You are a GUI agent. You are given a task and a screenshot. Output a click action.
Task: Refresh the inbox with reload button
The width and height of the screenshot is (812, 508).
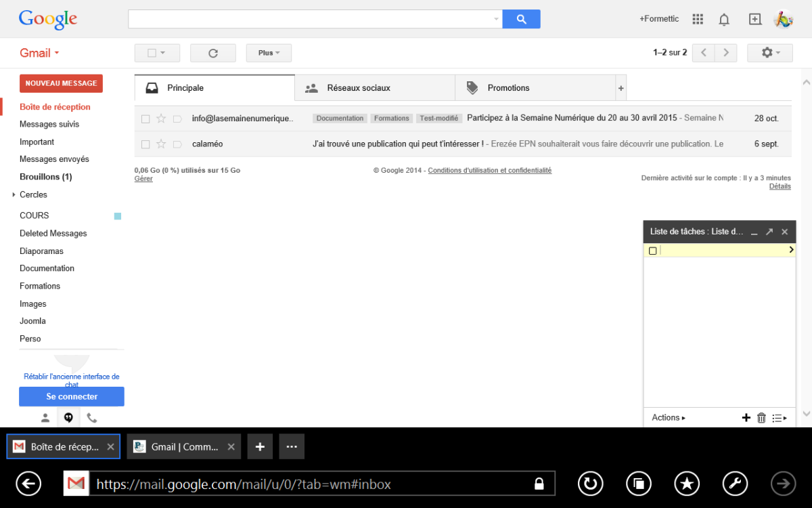[213, 53]
